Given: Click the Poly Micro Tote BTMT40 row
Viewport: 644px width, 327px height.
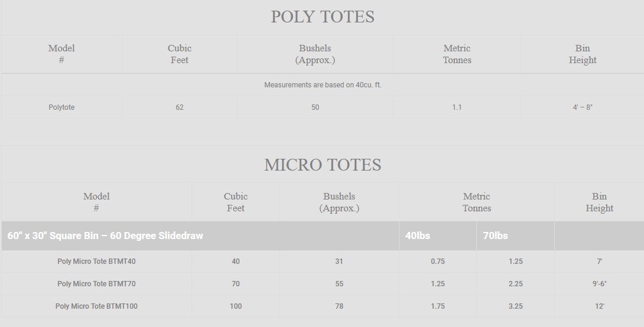Looking at the screenshot, I should [x=323, y=261].
